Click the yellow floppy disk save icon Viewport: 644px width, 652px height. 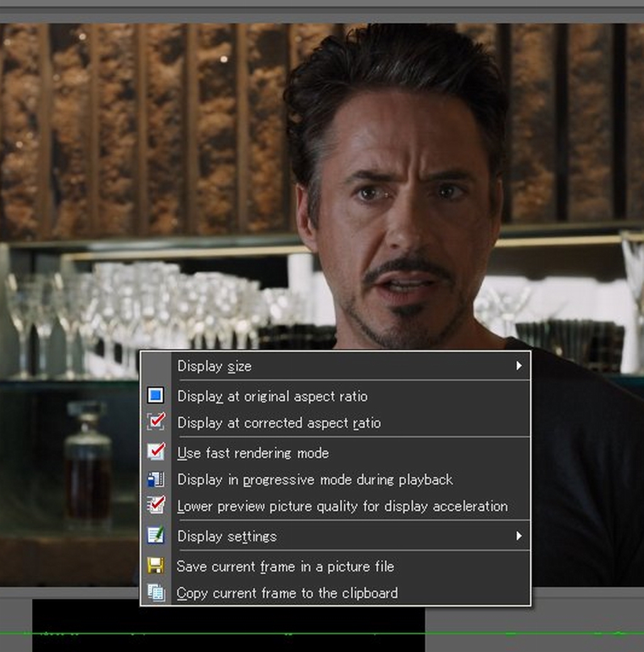[155, 566]
